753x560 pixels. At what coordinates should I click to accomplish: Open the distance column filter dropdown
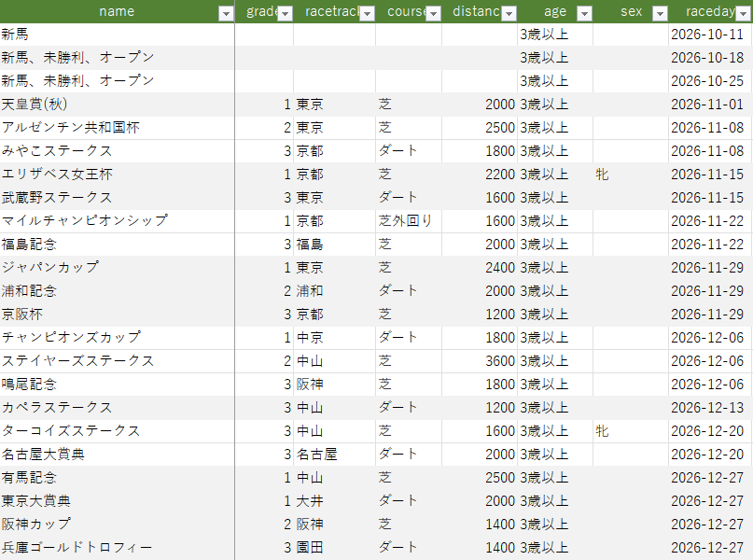click(x=509, y=13)
